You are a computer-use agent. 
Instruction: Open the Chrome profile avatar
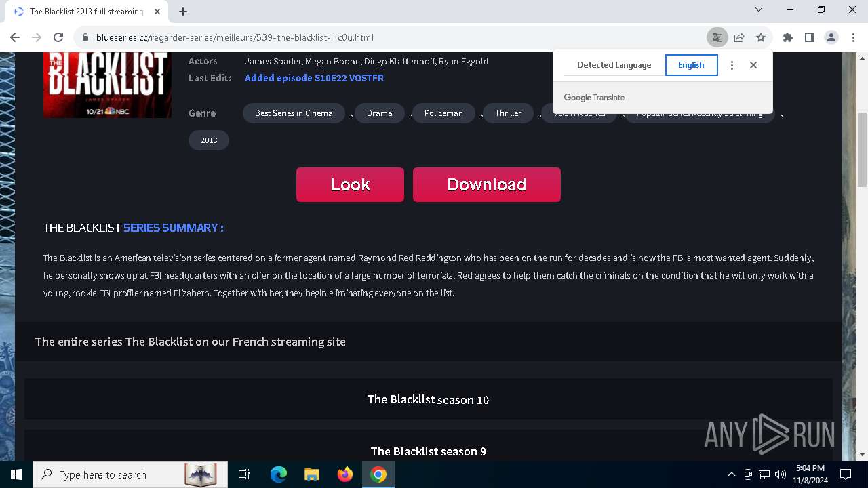(831, 37)
